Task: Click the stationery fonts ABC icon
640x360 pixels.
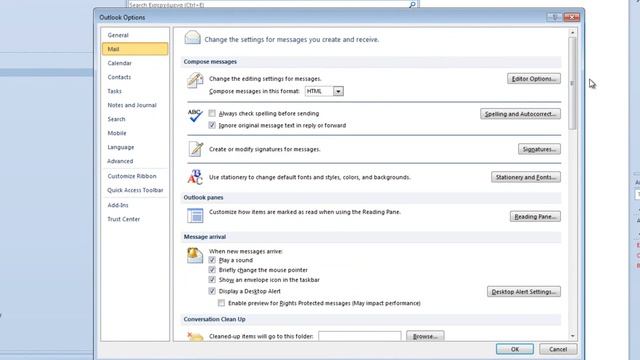Action: [195, 177]
